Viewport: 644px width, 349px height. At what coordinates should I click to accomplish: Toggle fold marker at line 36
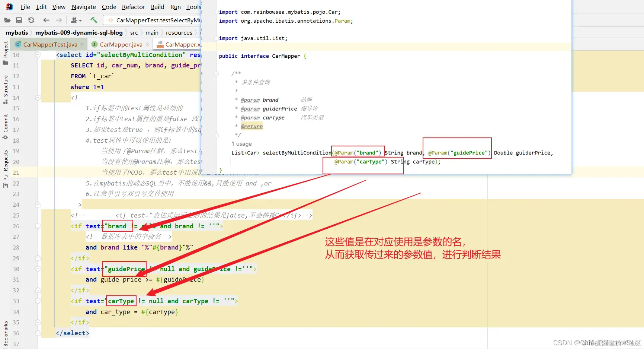click(38, 333)
